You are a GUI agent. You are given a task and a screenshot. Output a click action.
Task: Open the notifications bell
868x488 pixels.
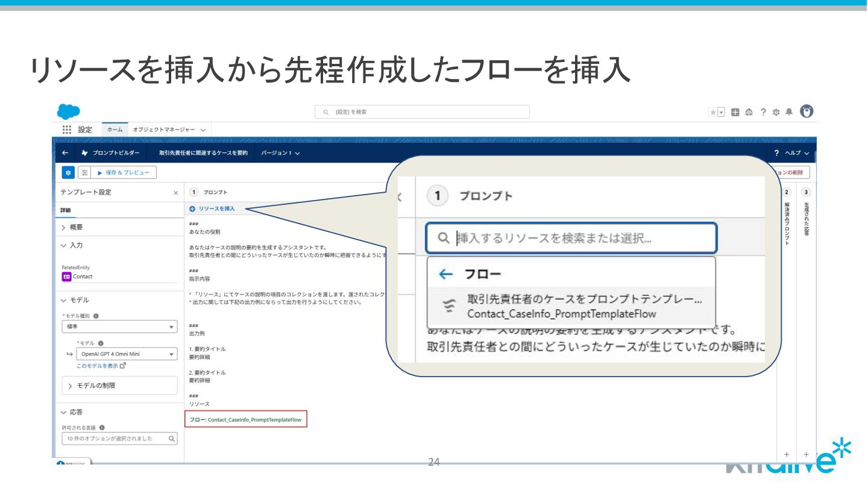[x=789, y=112]
